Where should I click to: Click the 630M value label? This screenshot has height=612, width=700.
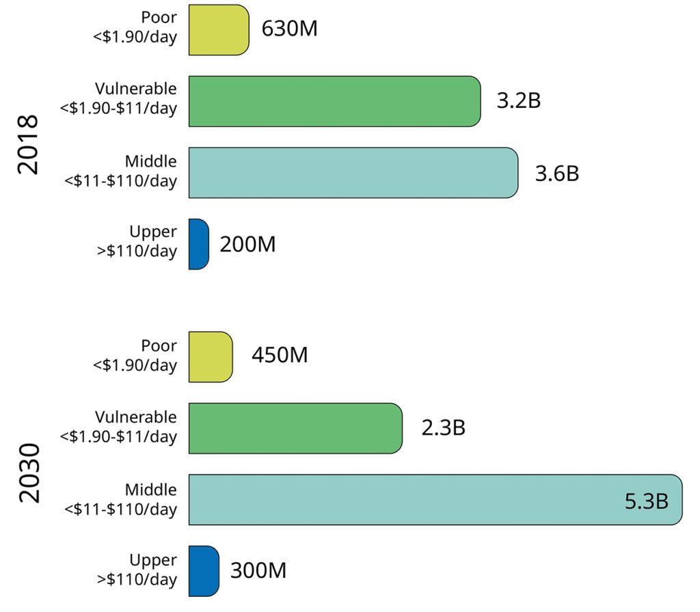tap(289, 29)
